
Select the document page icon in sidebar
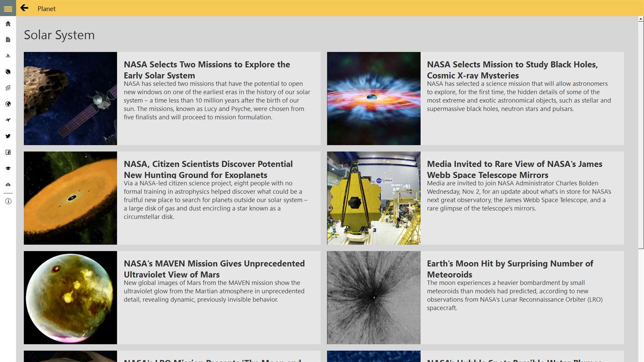pos(8,40)
